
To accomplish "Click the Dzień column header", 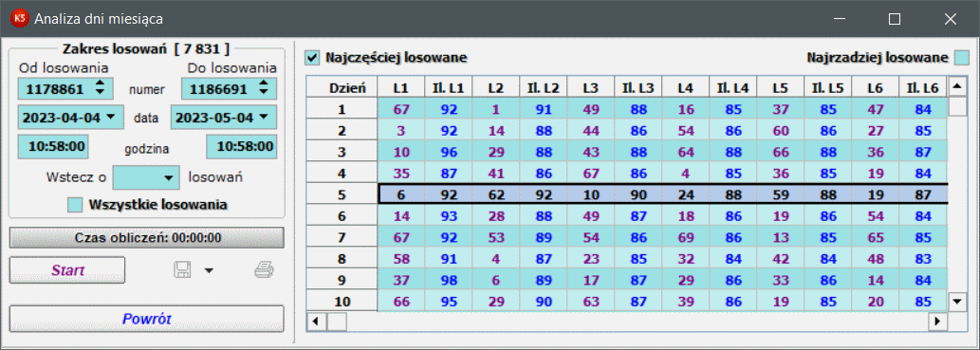I will coord(342,88).
